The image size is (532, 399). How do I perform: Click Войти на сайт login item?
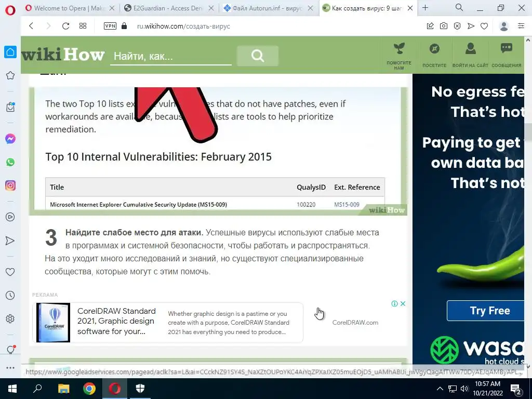point(470,56)
